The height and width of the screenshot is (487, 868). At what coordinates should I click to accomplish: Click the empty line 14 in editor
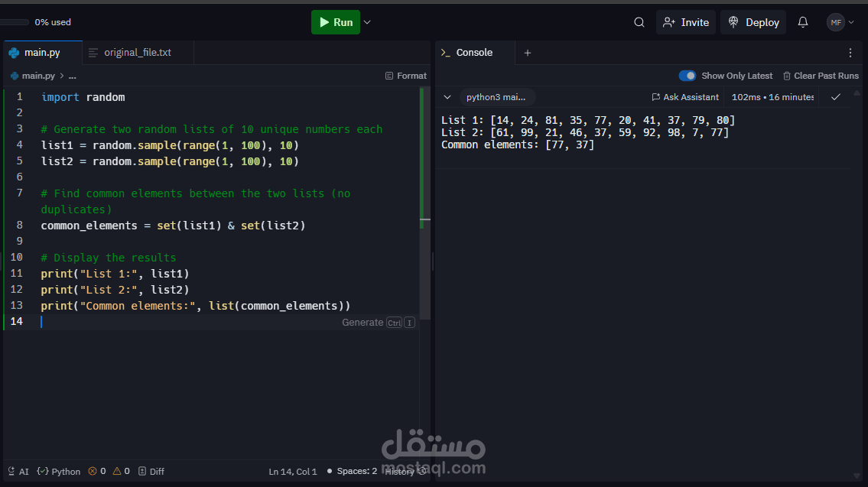[210, 322]
